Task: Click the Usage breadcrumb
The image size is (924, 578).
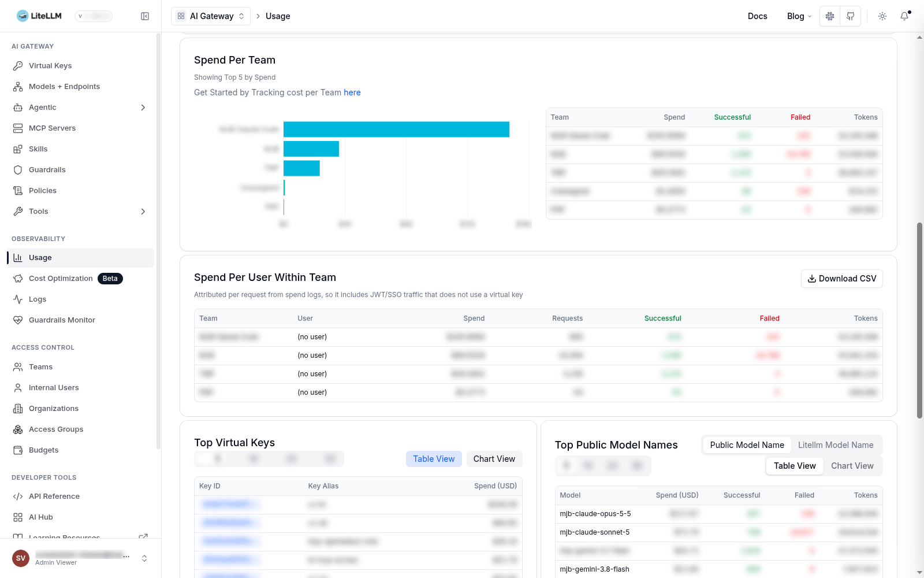Action: pos(278,16)
